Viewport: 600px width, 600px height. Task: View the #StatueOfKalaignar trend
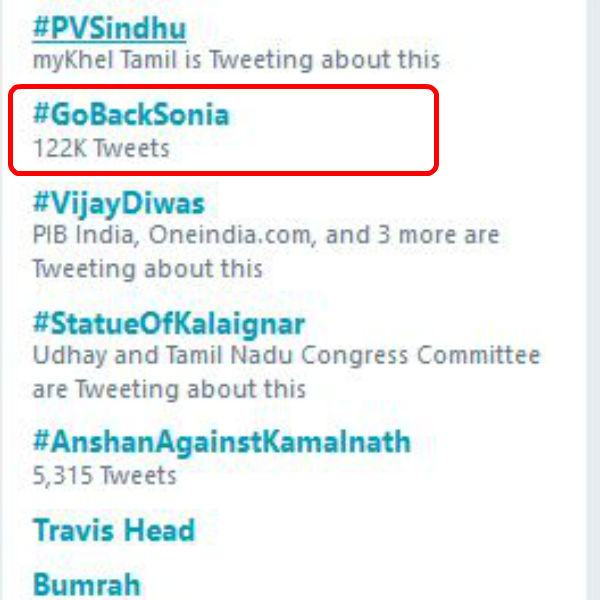click(168, 324)
